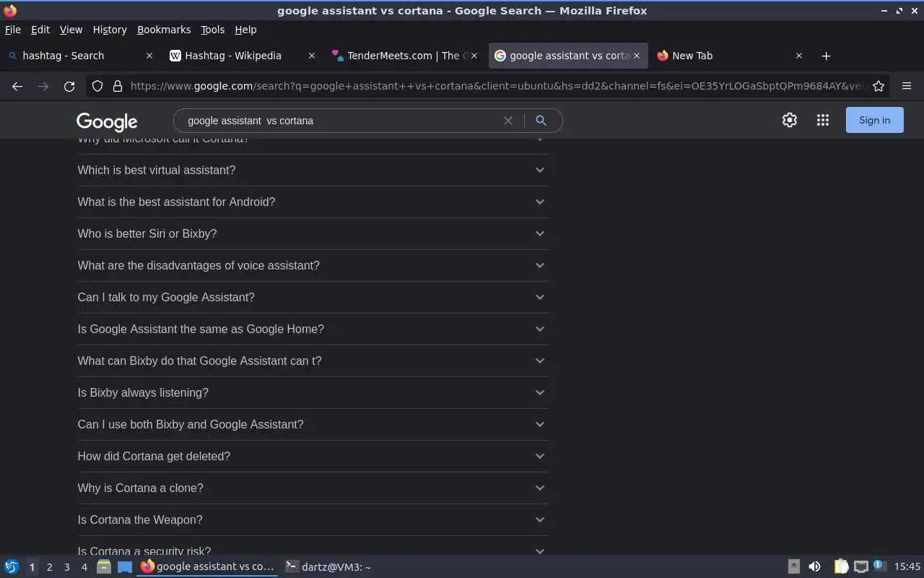Go back to the previous page
Screen dimensions: 924x578
click(17, 86)
